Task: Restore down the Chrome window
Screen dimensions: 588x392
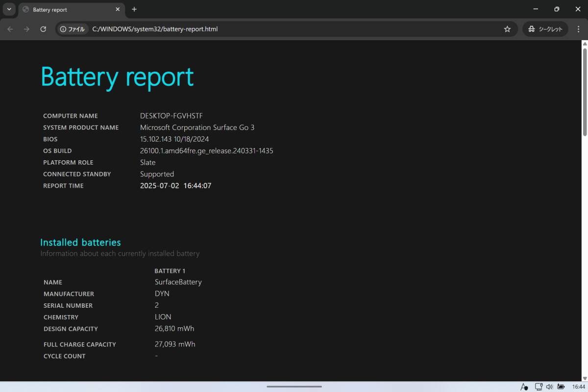Action: click(x=557, y=9)
